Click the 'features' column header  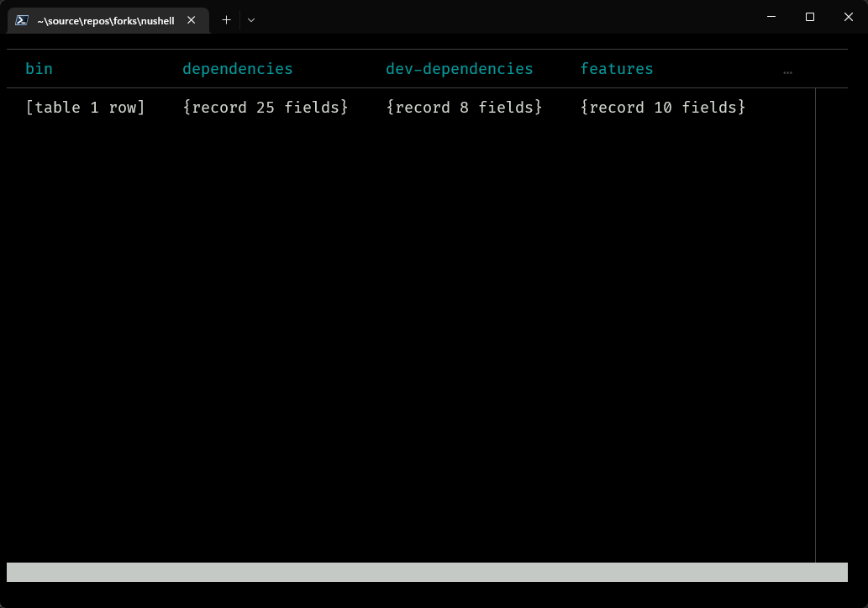[617, 69]
